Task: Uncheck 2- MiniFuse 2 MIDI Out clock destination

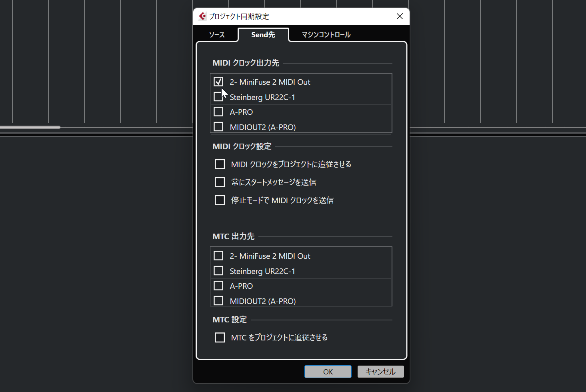Action: coord(218,82)
